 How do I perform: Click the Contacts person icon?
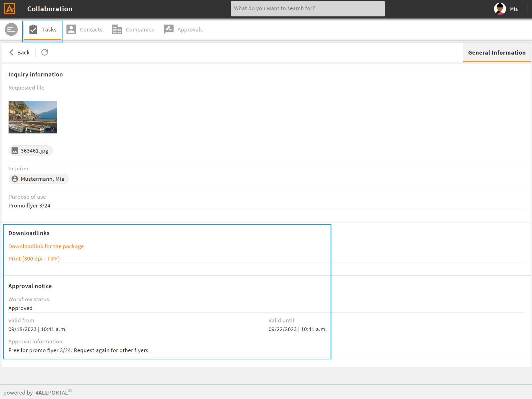tap(71, 30)
